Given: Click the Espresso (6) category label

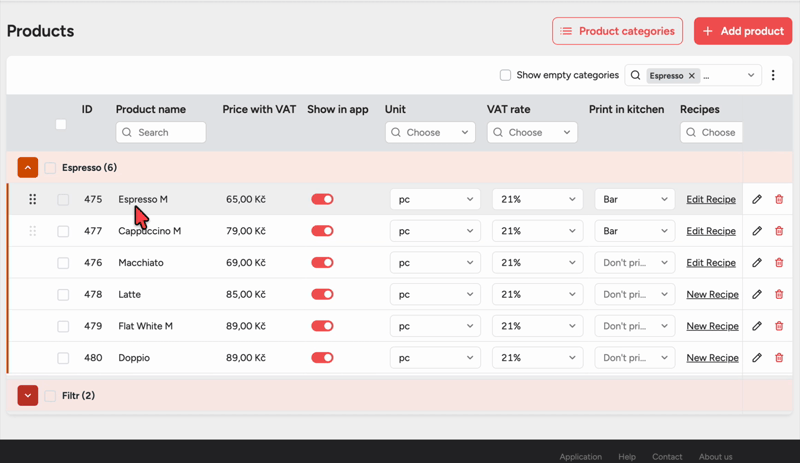Looking at the screenshot, I should 89,167.
